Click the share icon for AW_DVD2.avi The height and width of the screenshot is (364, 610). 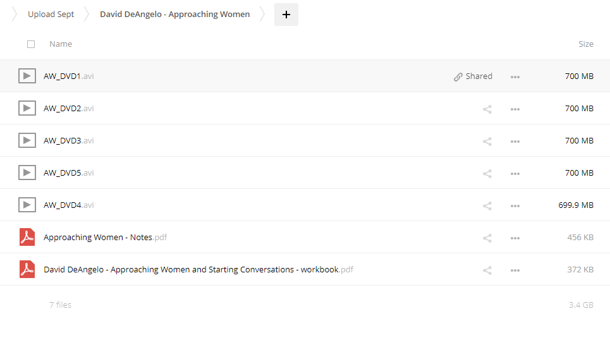[487, 109]
